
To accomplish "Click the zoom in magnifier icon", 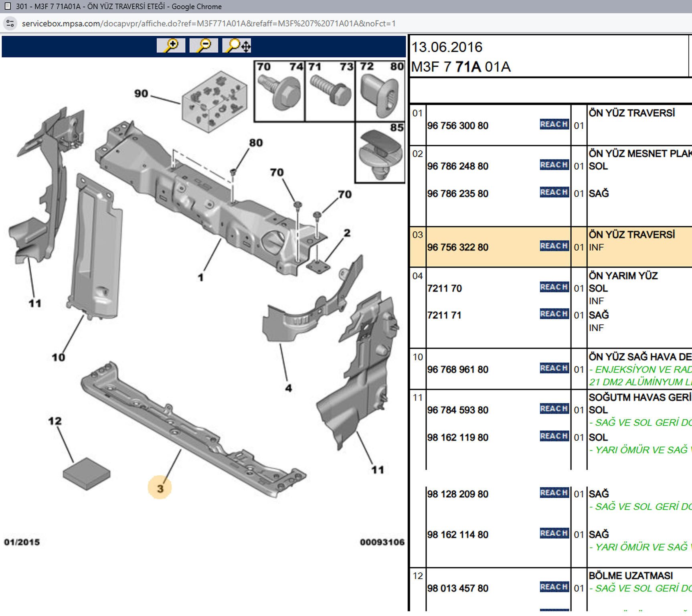I will (171, 45).
